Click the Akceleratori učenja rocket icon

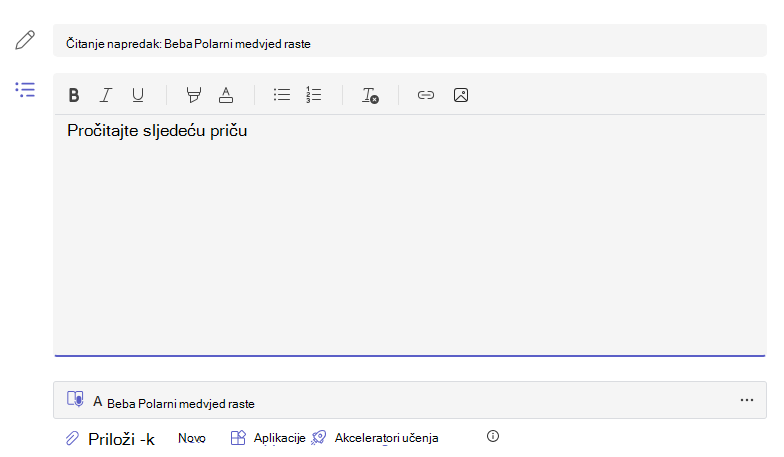(318, 438)
